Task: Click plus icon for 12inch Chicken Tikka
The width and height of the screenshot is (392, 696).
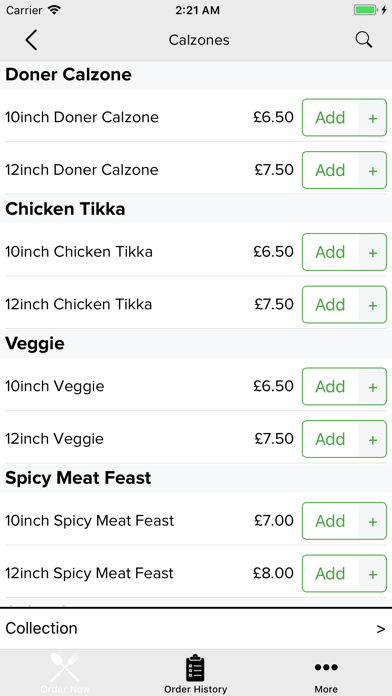Action: click(x=372, y=305)
